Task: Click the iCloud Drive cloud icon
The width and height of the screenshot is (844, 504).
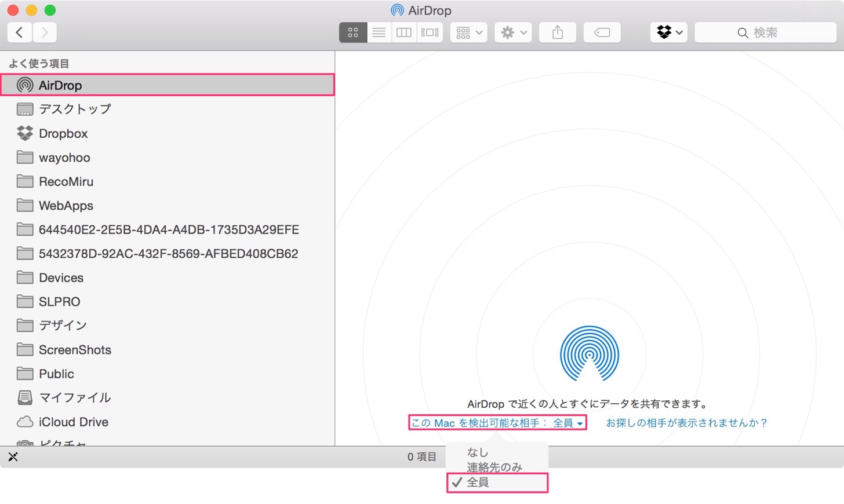Action: (x=25, y=422)
